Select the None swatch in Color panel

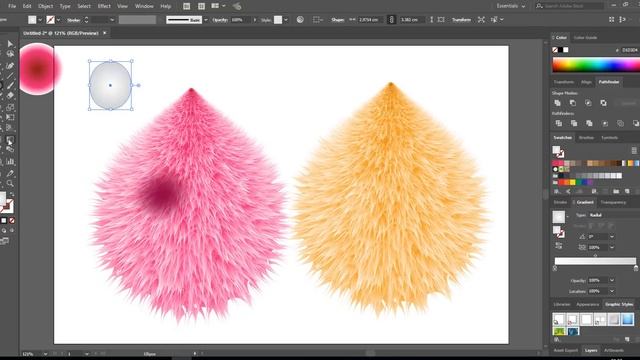pos(555,50)
